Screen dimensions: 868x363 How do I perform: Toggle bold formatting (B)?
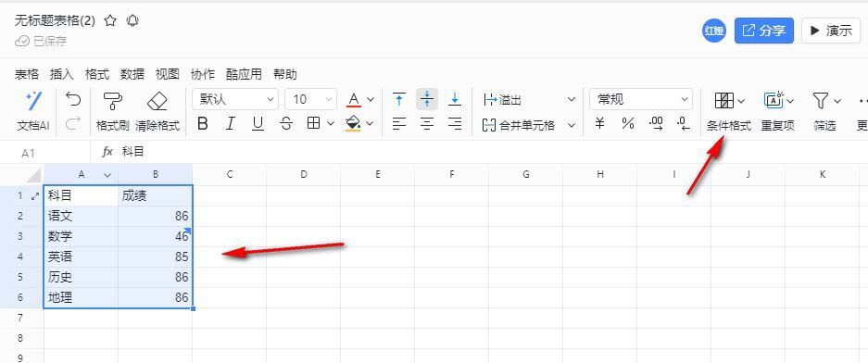[203, 124]
